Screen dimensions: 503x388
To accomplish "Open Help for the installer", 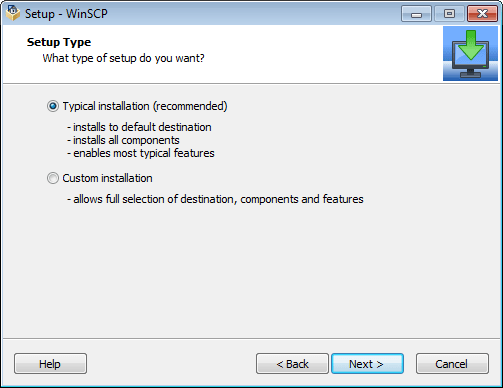I will [50, 364].
